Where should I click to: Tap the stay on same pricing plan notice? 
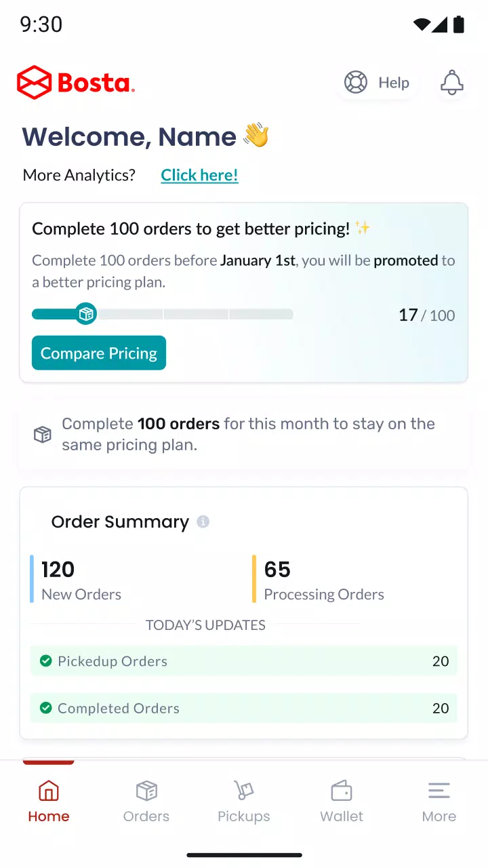pos(243,435)
